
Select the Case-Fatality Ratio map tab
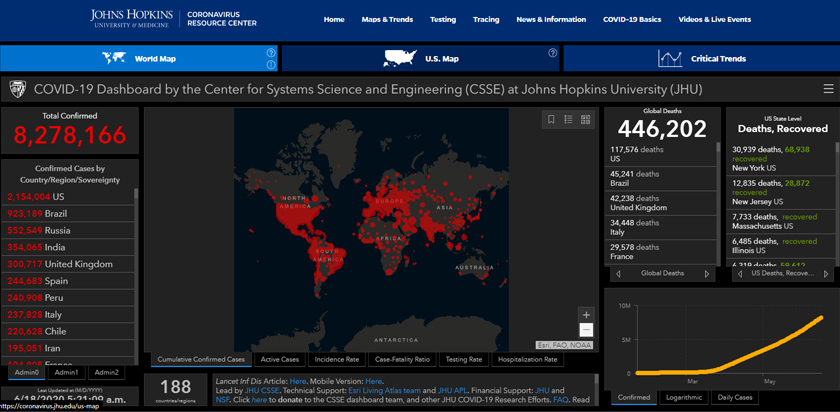point(402,359)
